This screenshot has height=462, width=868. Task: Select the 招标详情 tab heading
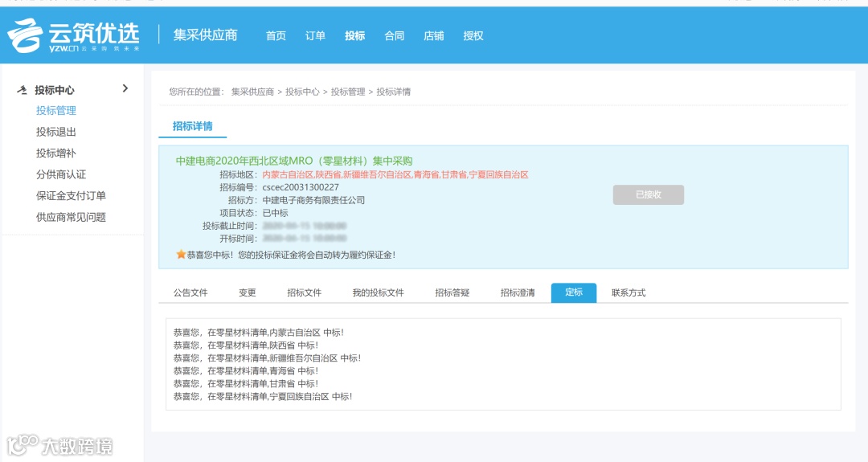tap(193, 126)
